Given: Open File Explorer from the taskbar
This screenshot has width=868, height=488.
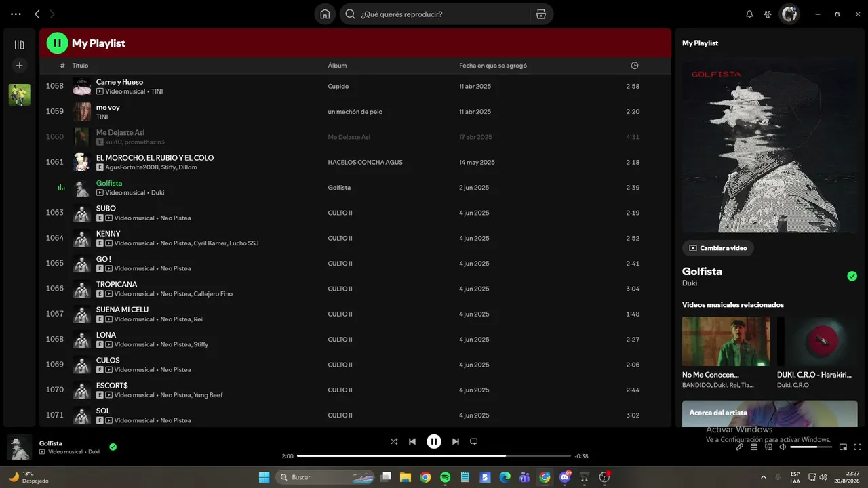Looking at the screenshot, I should click(x=406, y=477).
